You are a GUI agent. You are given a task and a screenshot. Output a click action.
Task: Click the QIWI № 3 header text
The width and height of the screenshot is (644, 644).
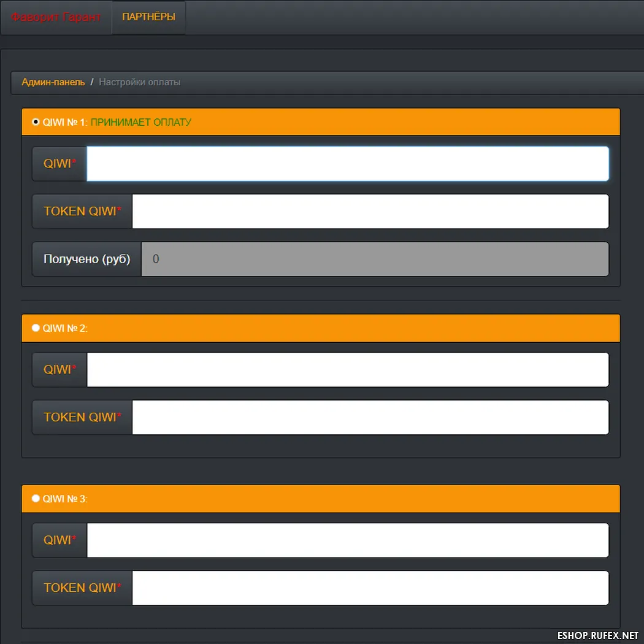point(65,499)
